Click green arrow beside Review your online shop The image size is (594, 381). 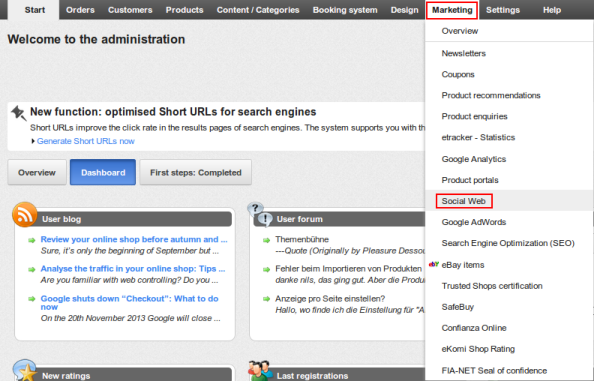pos(32,240)
